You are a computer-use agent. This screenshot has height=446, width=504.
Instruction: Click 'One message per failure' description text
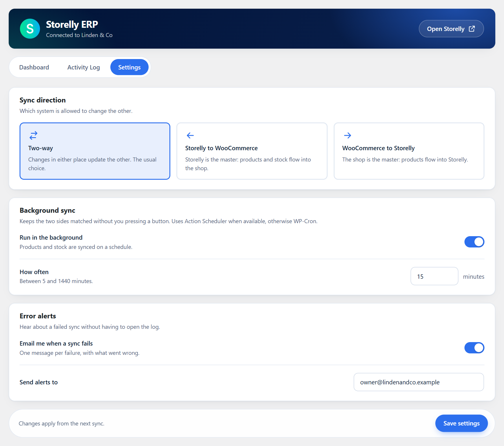(80, 353)
